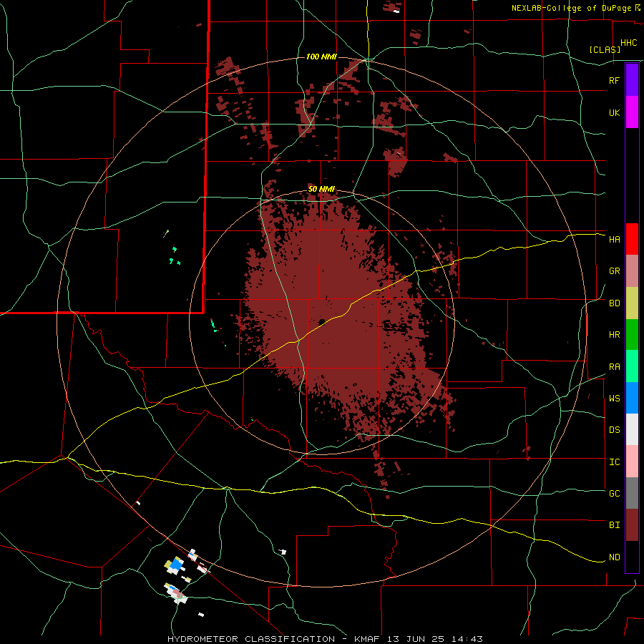Click the GR legend label
This screenshot has height=644, width=644.
614,271
